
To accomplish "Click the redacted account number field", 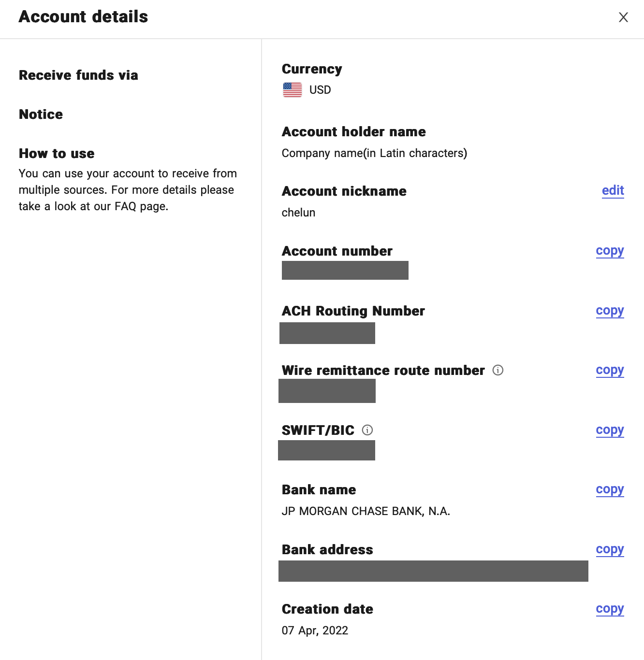I will pos(345,270).
